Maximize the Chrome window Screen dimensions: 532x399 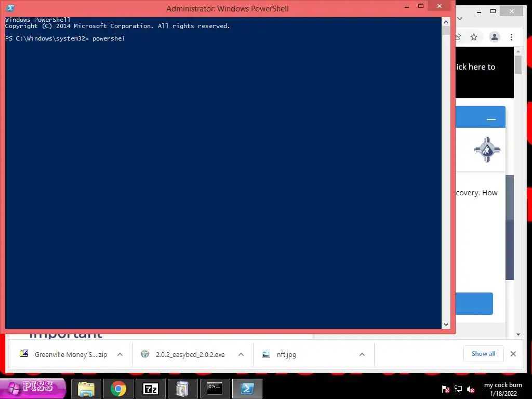tap(493, 11)
